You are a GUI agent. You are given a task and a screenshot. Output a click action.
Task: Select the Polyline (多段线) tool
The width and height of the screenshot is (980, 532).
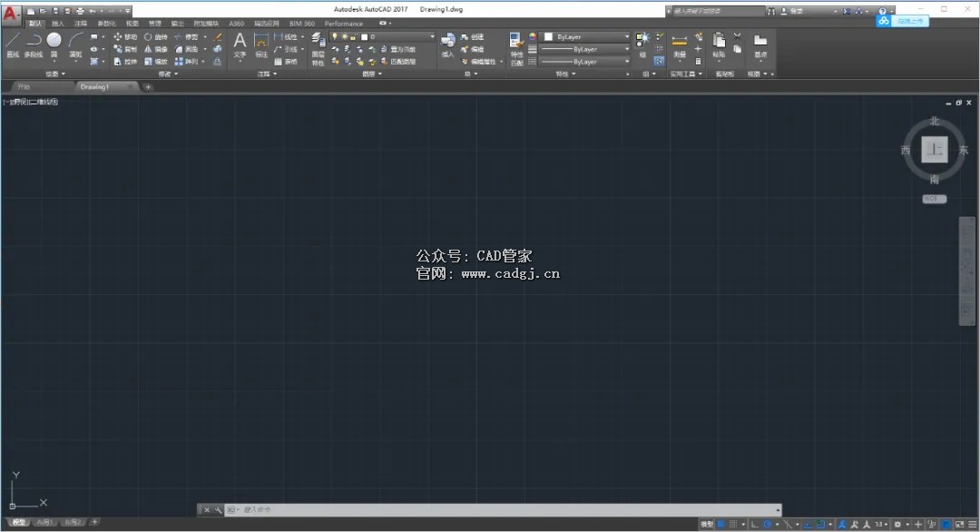(x=34, y=45)
